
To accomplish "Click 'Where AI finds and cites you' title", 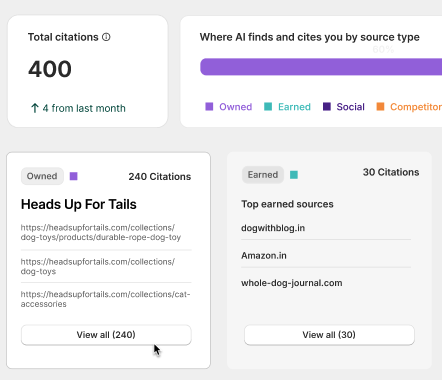I will (x=309, y=37).
